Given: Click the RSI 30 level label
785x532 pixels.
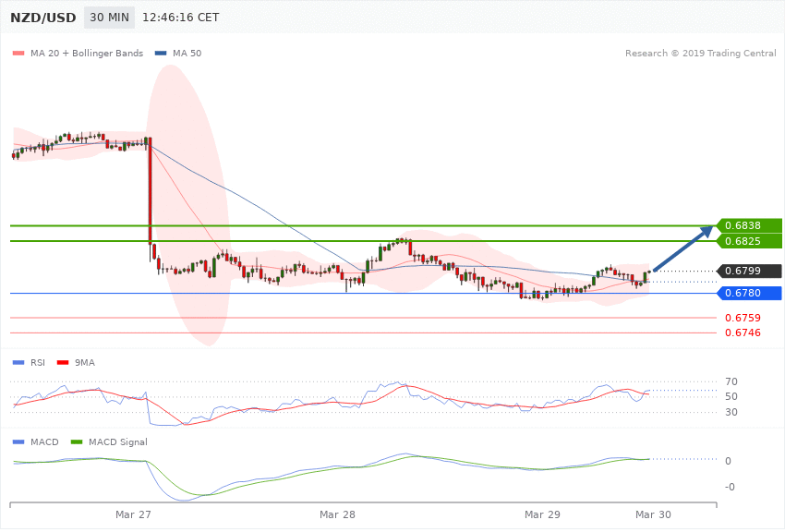Looking at the screenshot, I should (731, 412).
